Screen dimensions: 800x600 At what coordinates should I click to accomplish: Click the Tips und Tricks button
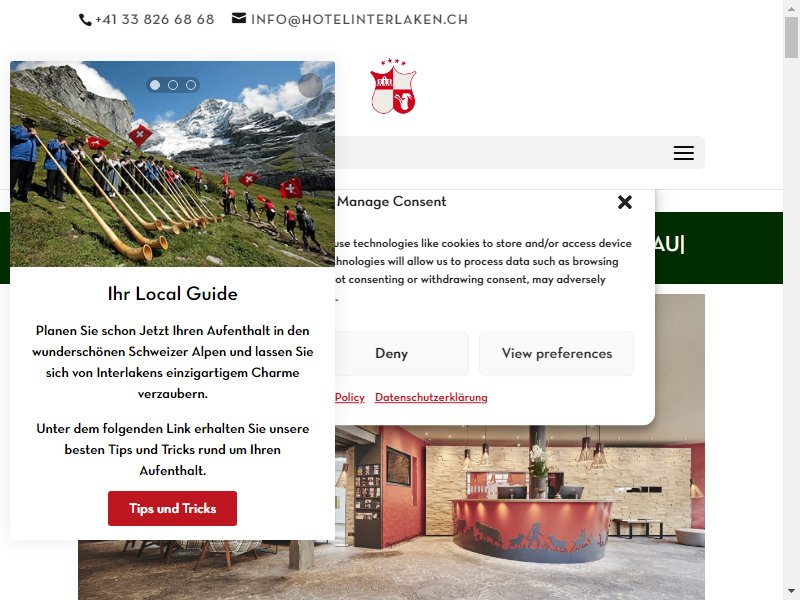172,508
